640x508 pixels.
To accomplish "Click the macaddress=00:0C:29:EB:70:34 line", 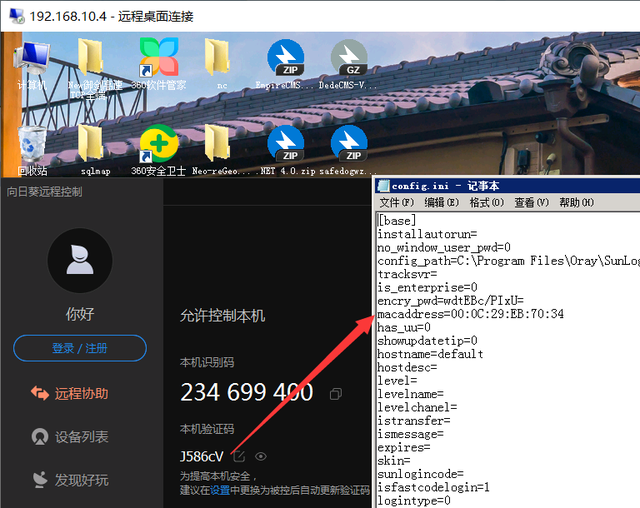I will 470,314.
